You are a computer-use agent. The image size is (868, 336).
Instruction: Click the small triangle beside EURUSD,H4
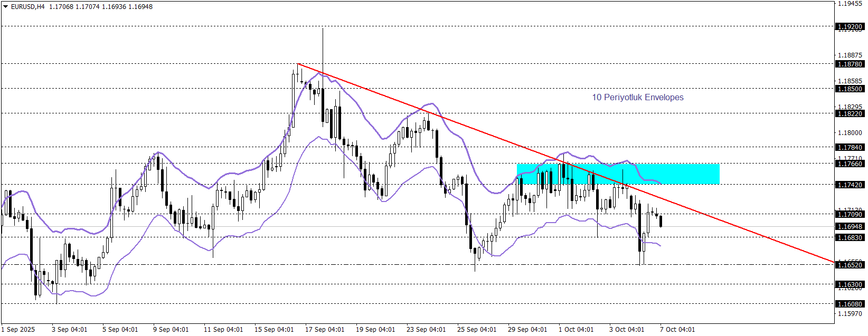(6, 7)
